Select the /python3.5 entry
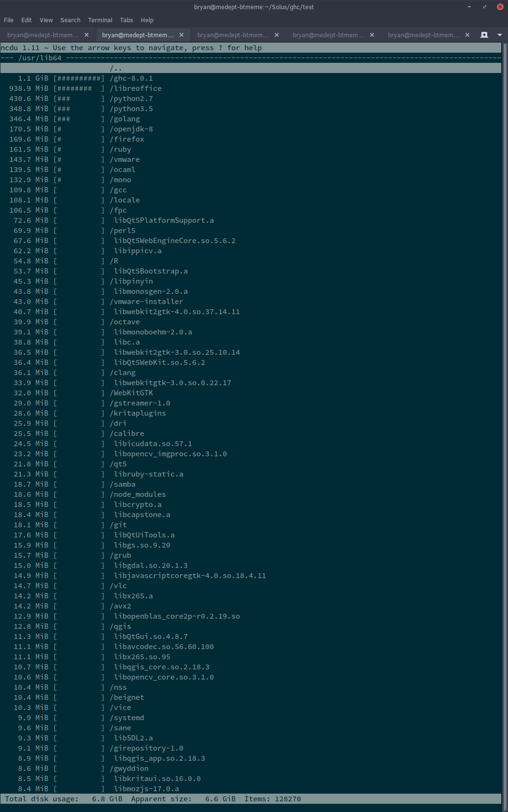This screenshot has height=812, width=508. [251, 109]
